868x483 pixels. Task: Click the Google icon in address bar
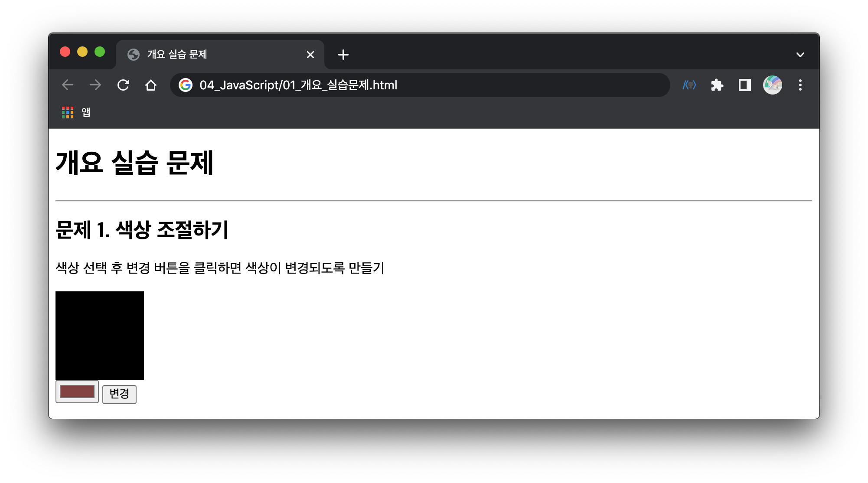point(186,85)
